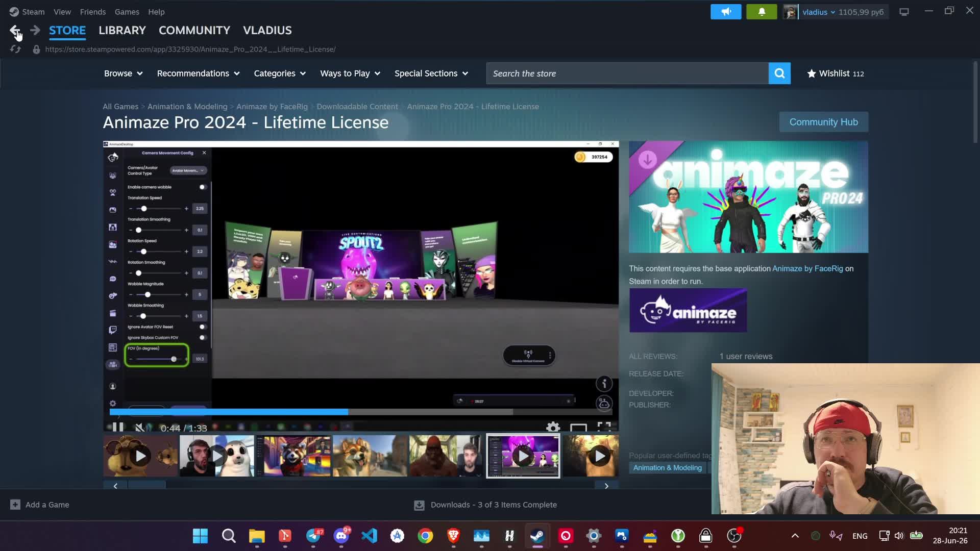Image resolution: width=980 pixels, height=551 pixels.
Task: Seek within the trailer progress bar
Action: (x=360, y=412)
